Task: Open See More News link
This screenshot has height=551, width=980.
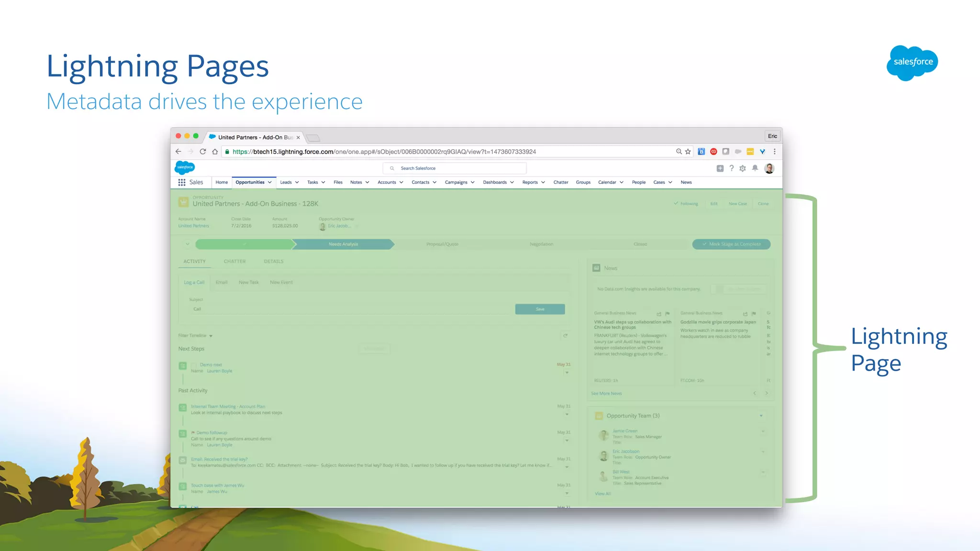Action: coord(606,394)
